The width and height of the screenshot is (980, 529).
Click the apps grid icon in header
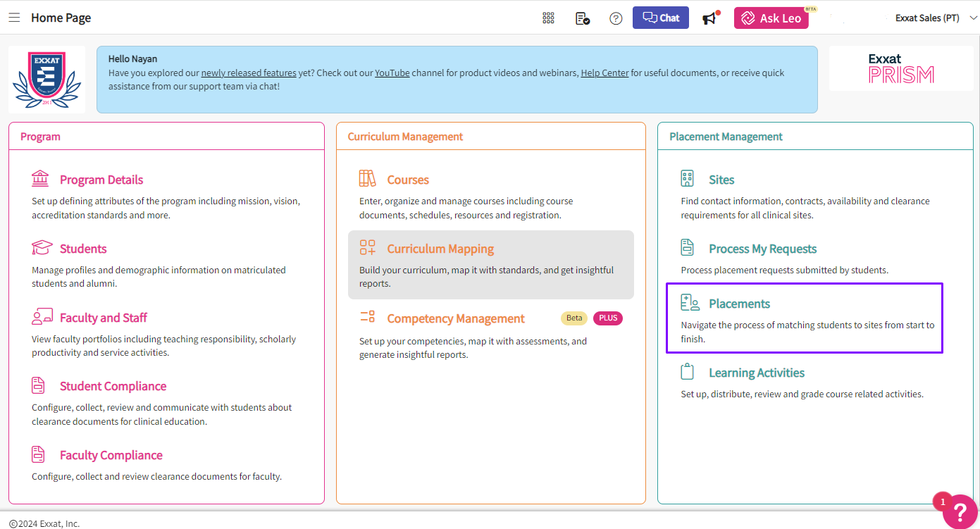click(548, 18)
